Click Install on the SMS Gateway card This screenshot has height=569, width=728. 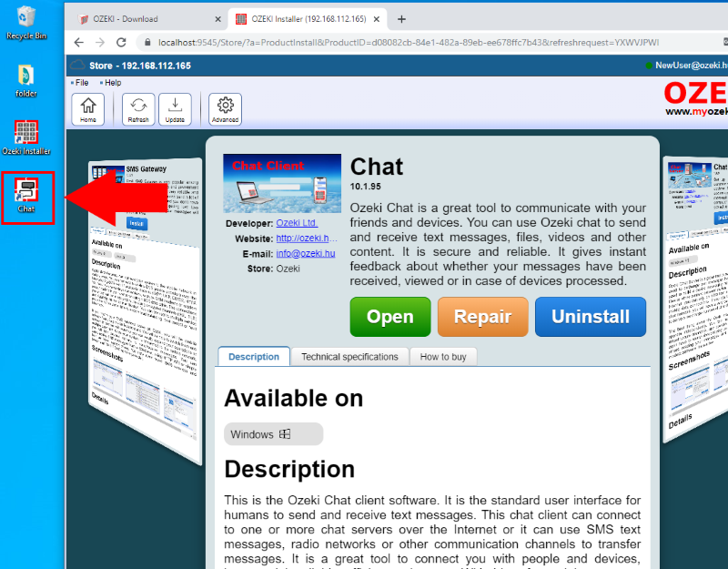pos(136,223)
